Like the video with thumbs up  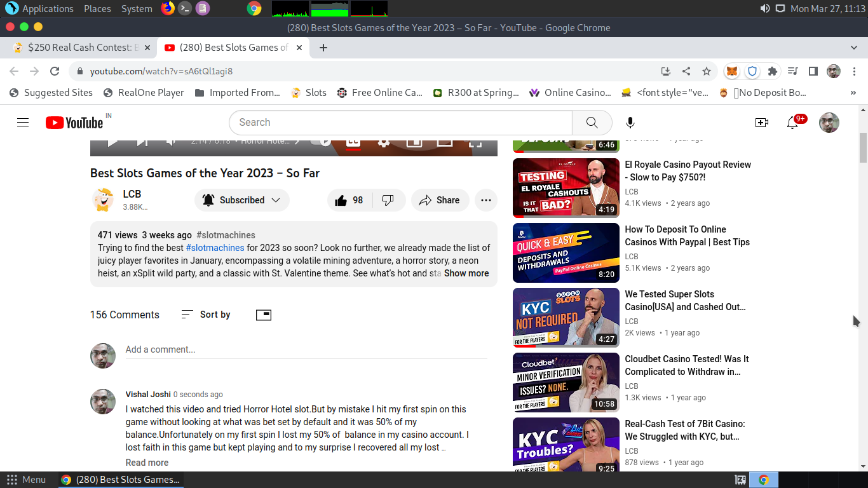(x=349, y=200)
